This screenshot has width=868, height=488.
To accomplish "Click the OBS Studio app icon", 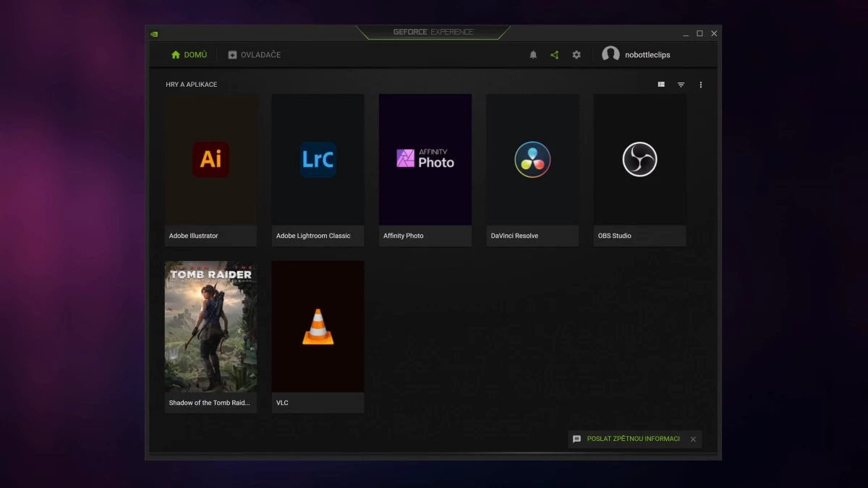I will coord(639,159).
